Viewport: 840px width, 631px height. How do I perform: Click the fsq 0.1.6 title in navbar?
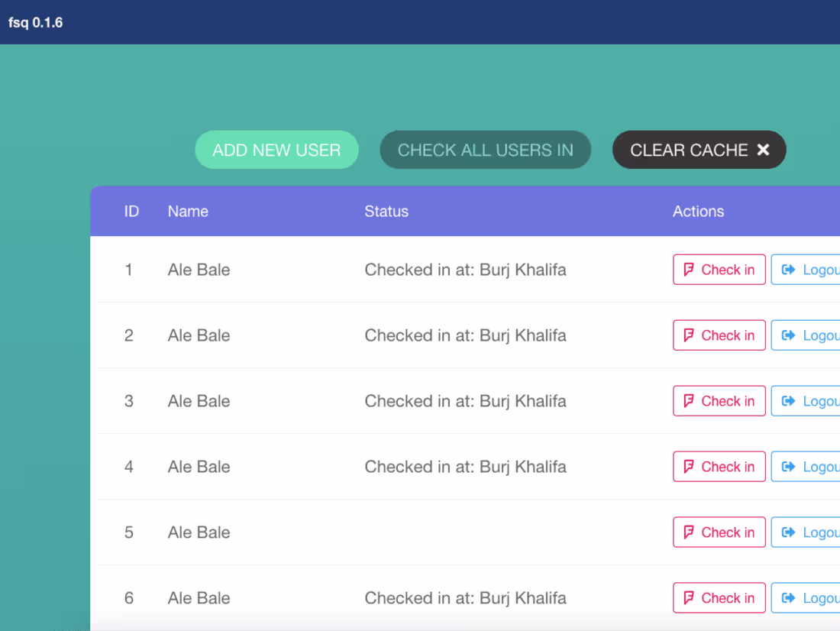pos(36,22)
